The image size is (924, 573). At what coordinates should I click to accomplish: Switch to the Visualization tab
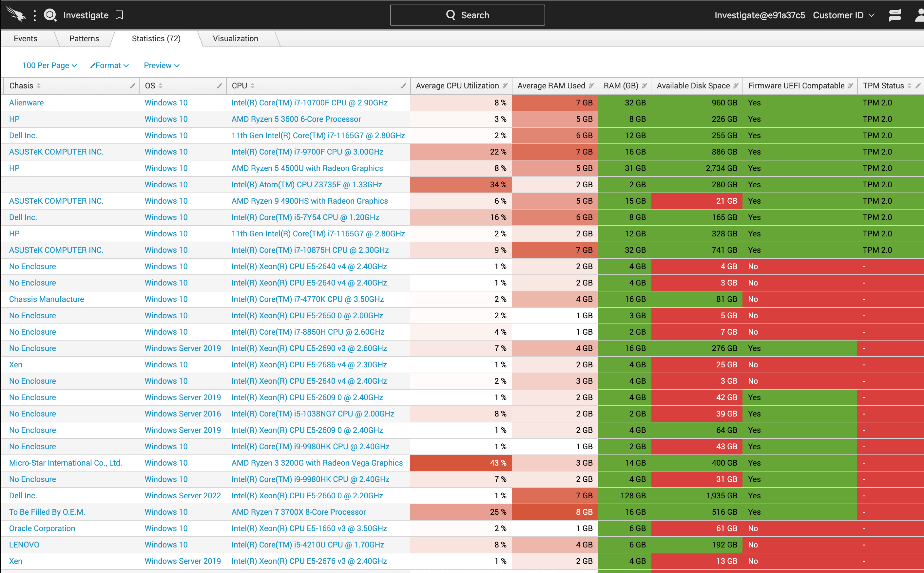[x=235, y=38]
